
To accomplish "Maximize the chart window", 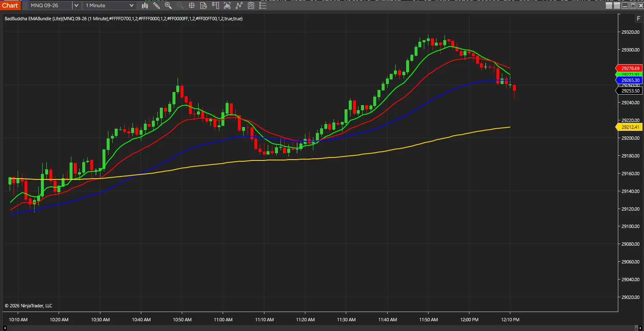I will pyautogui.click(x=633, y=5).
